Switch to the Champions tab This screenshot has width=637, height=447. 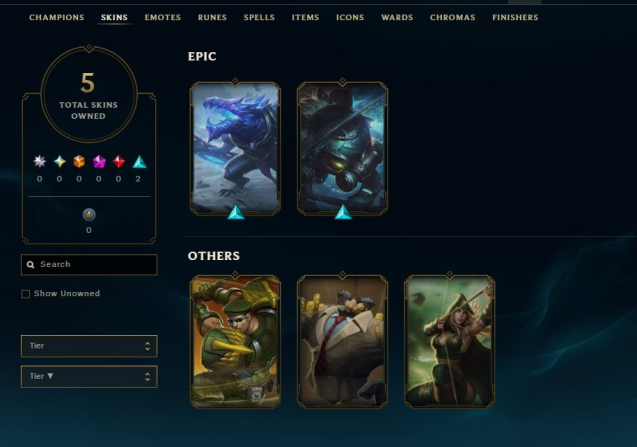(56, 17)
